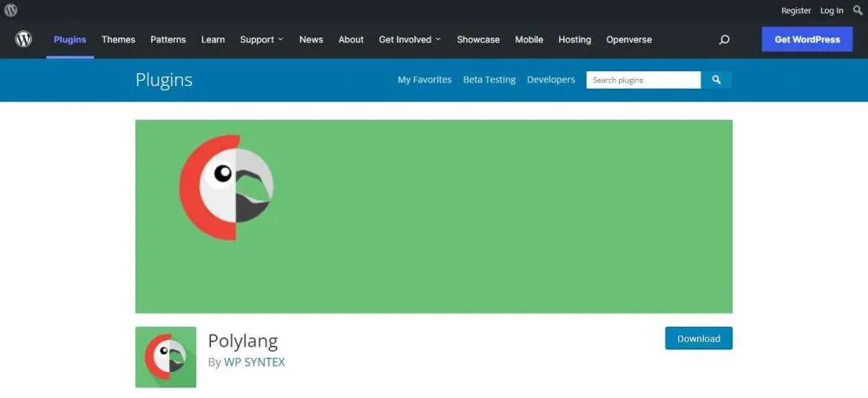The image size is (868, 398).
Task: Download the Polylang plugin
Action: tap(698, 338)
